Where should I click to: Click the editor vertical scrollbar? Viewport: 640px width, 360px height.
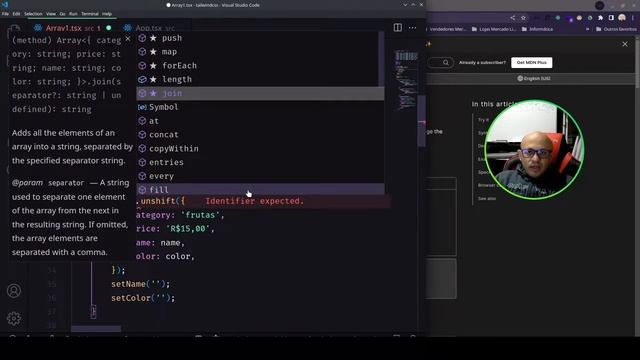coord(422,121)
